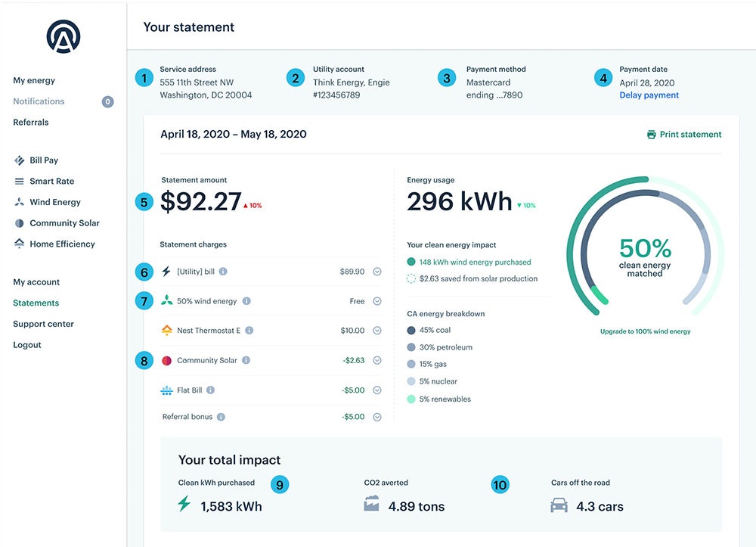Expand the 50% wind energy row
Image resolution: width=756 pixels, height=547 pixels.
click(377, 301)
